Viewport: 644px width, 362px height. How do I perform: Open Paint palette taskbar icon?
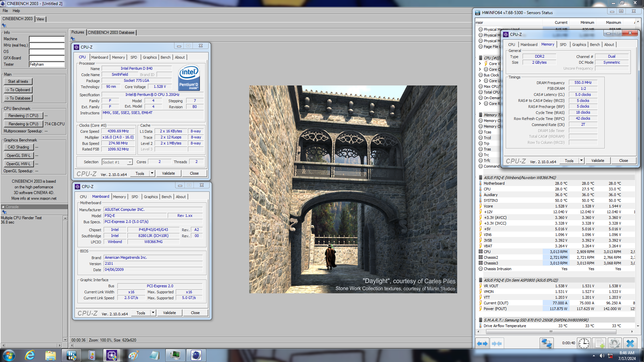133,355
